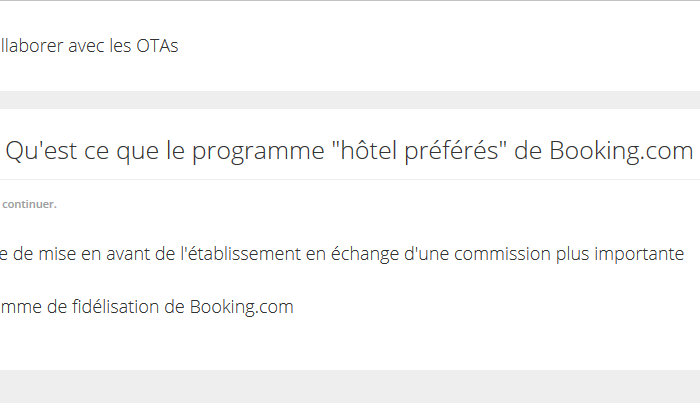The height and width of the screenshot is (403, 700).
Task: Click the word "Booking.com" in the question title
Action: (621, 150)
